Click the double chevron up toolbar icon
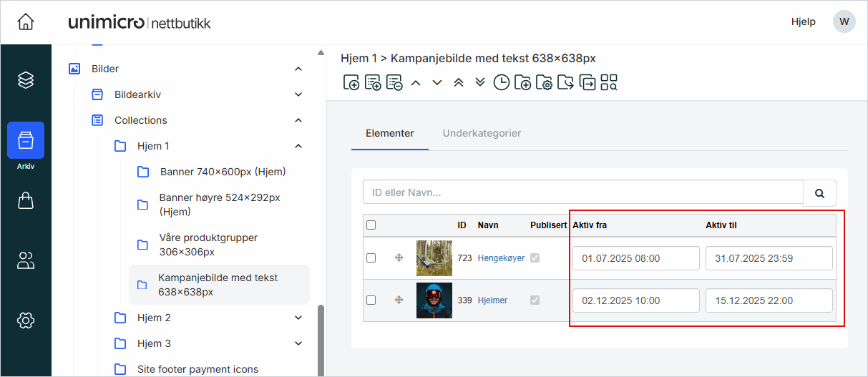 point(459,83)
